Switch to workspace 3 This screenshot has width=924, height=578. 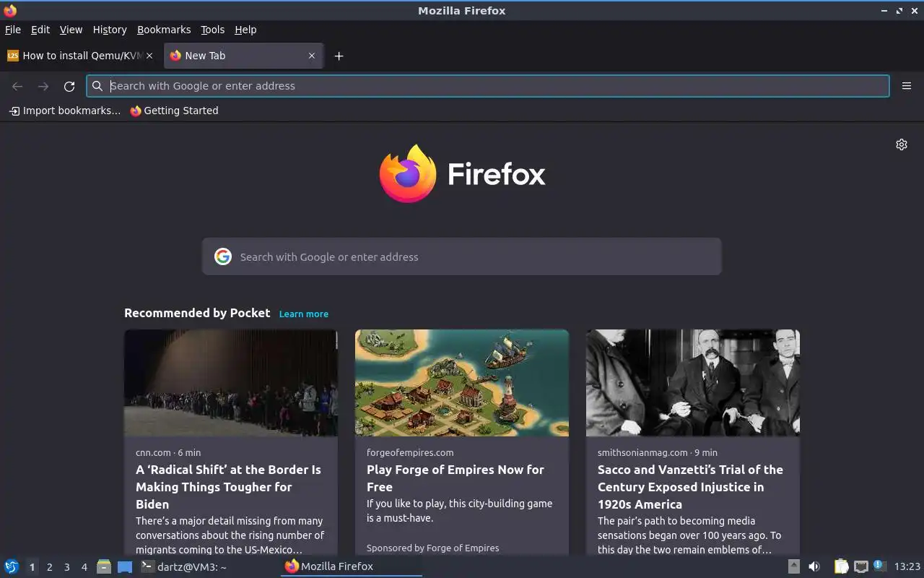coord(66,567)
